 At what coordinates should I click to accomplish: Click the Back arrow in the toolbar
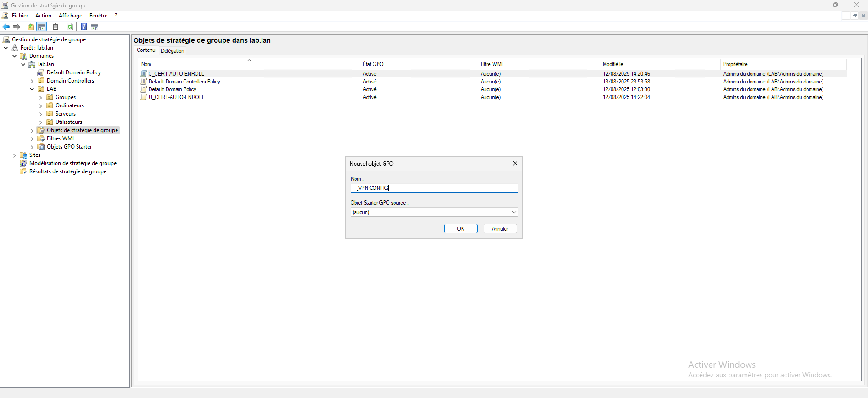[6, 27]
